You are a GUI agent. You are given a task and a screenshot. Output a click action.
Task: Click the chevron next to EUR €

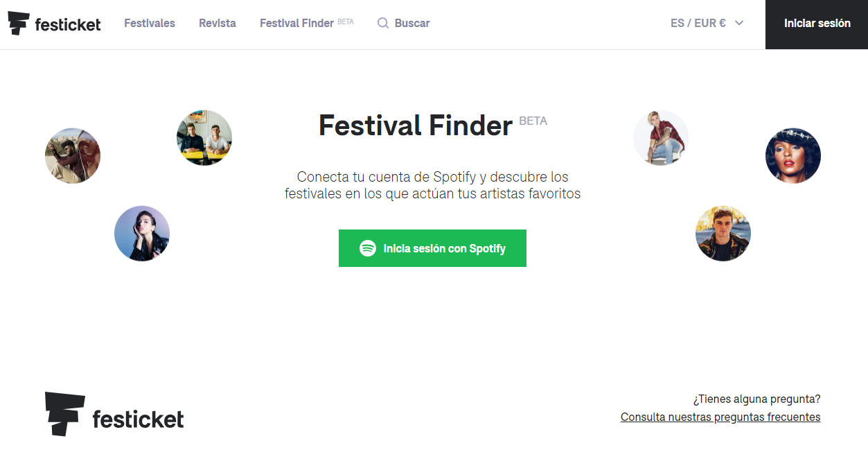pos(738,23)
